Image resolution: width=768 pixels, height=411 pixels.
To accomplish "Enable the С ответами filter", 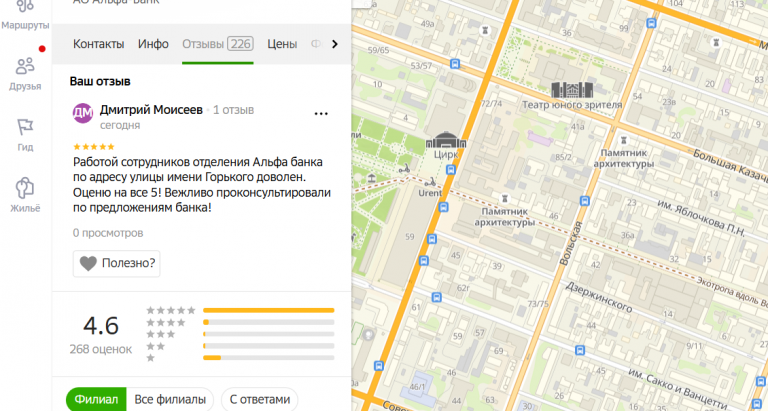I will 260,399.
